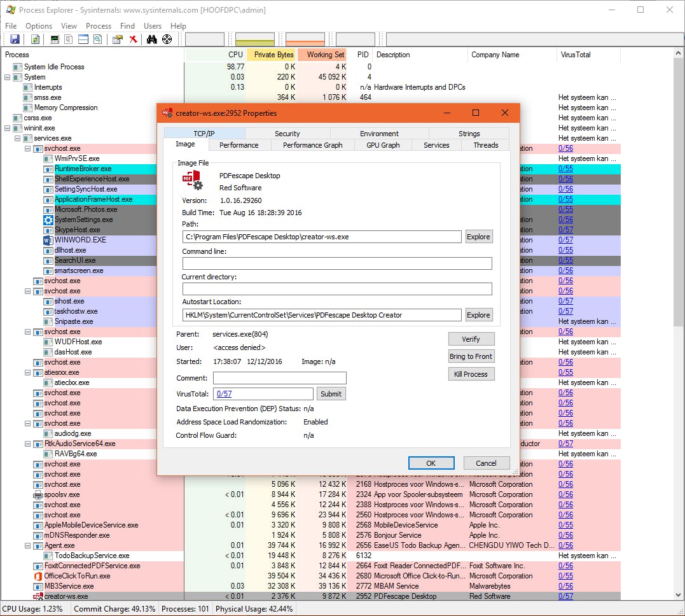Click the FoxitConnectedPDFService.exe process icon
The width and height of the screenshot is (685, 616).
pos(38,566)
